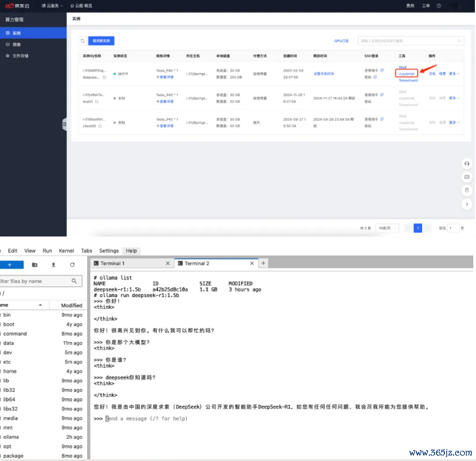
Task: Refresh the JupyterLab file list
Action: point(72,265)
